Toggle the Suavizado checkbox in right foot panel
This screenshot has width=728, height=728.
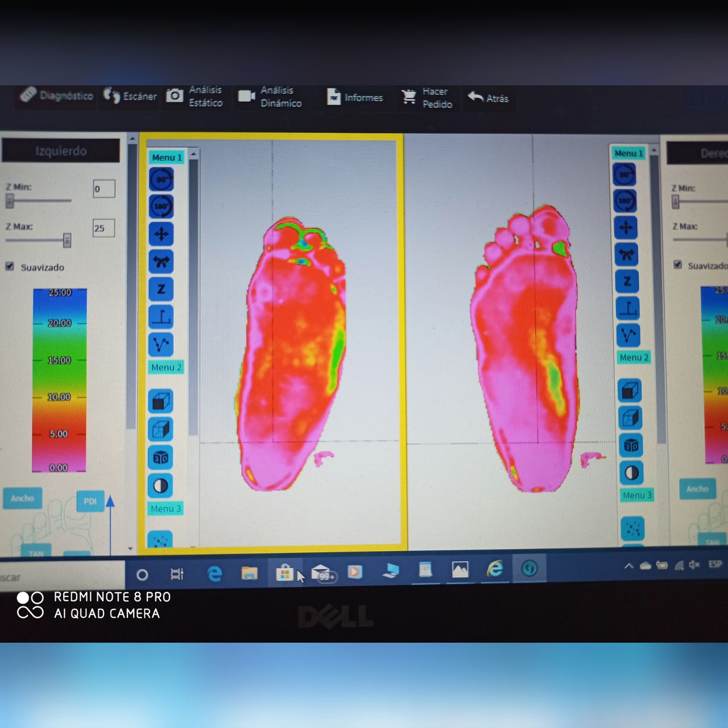pyautogui.click(x=677, y=264)
